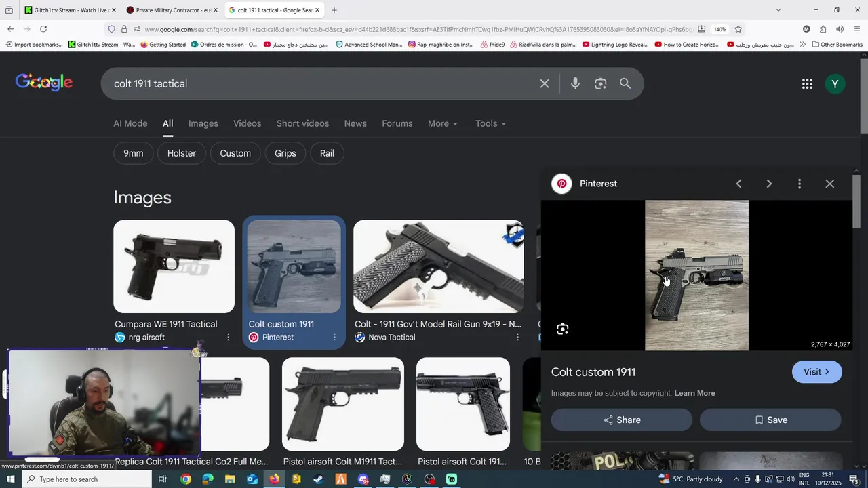Visit the Pinterest source page

817,372
